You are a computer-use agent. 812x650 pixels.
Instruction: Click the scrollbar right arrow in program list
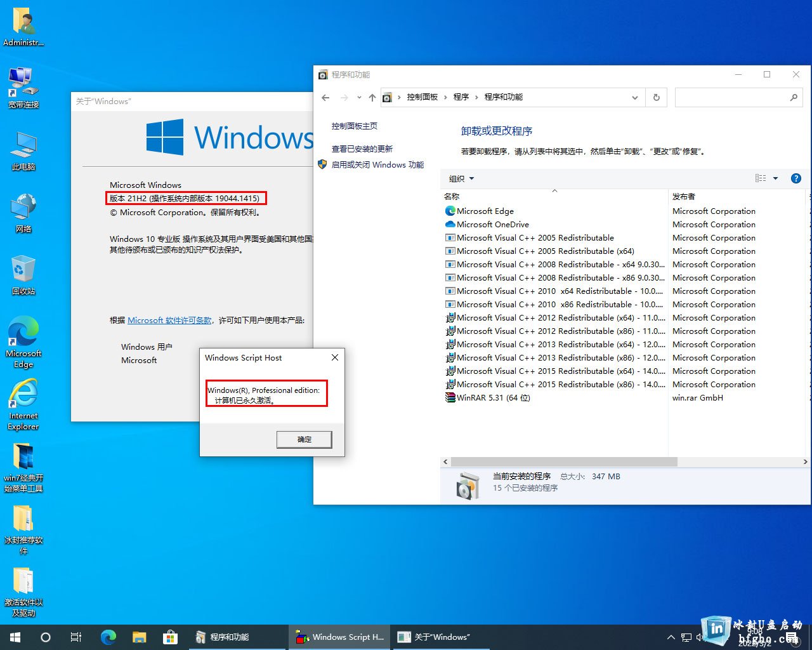tap(805, 462)
